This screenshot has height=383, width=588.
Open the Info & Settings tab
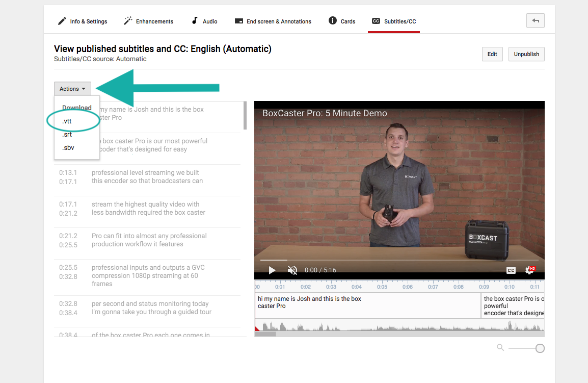[83, 21]
